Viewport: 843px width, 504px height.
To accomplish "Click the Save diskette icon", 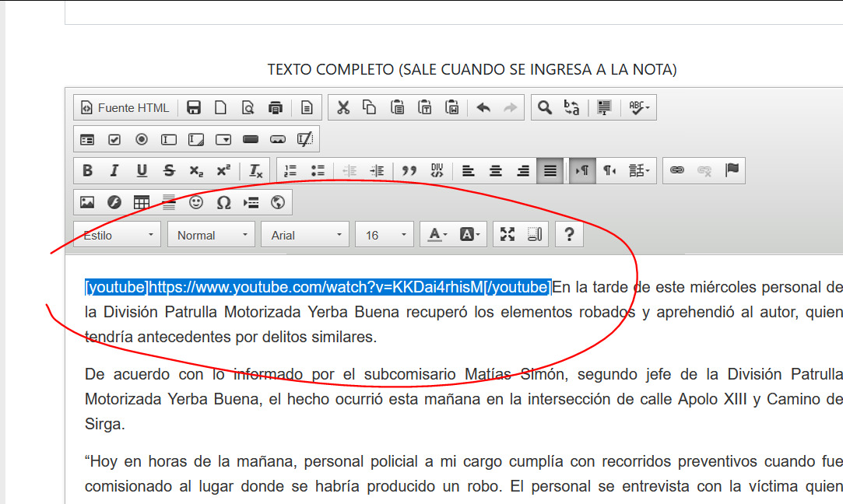I will pyautogui.click(x=194, y=107).
